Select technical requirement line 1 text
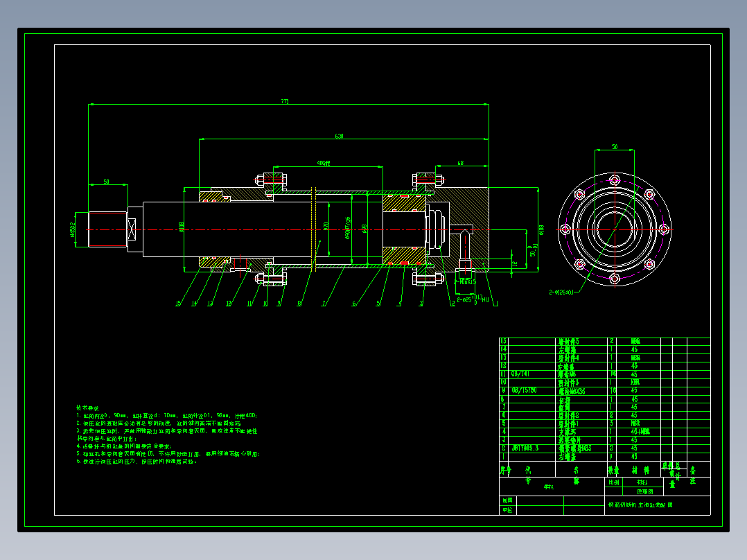Image resolution: width=747 pixels, height=560 pixels. (x=167, y=416)
